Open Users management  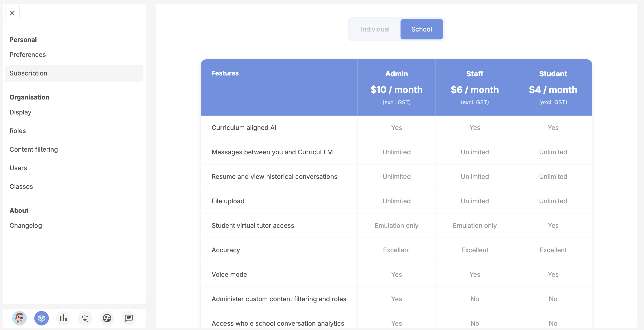coord(18,168)
